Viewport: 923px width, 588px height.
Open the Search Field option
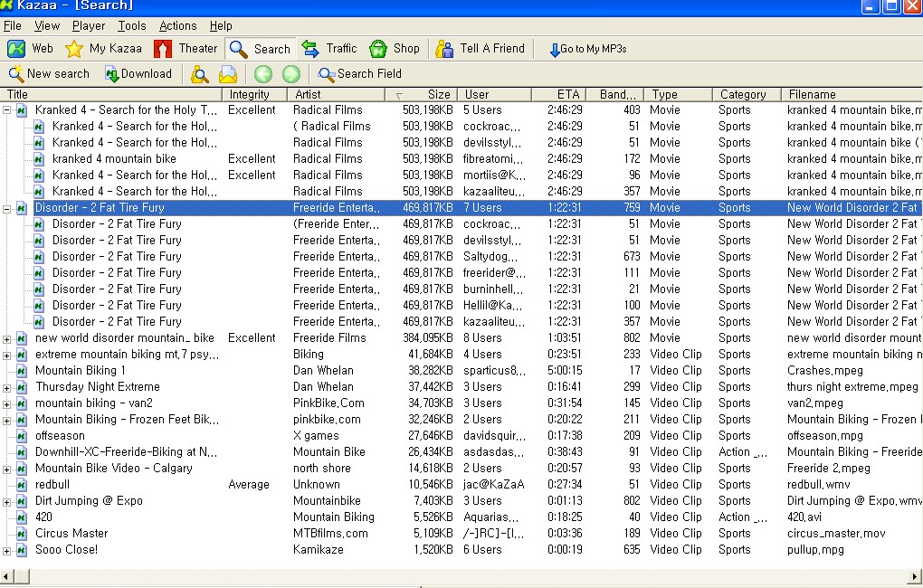click(359, 74)
